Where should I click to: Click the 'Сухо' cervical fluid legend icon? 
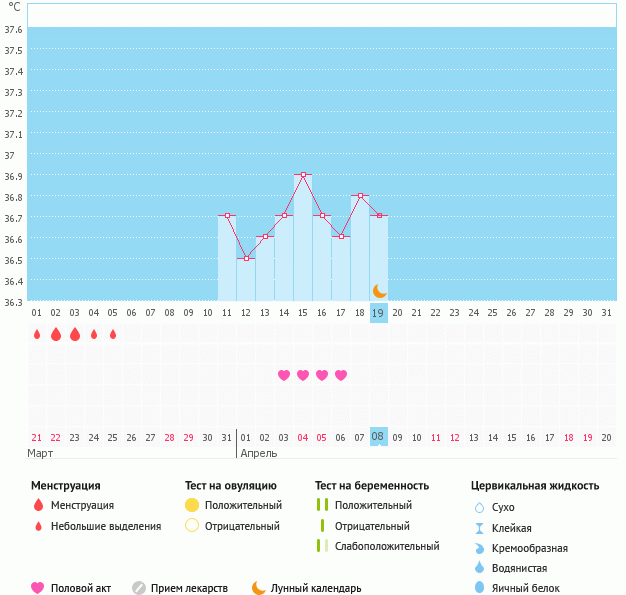click(479, 507)
